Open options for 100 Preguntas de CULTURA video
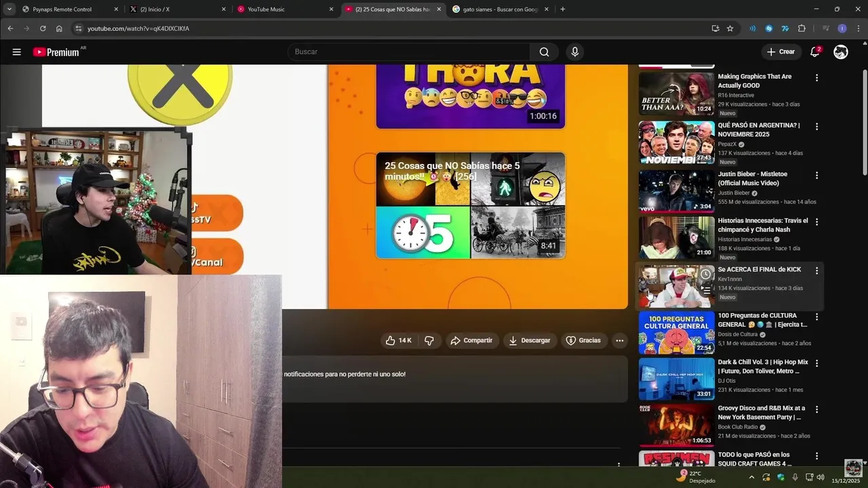The width and height of the screenshot is (868, 488). [816, 317]
